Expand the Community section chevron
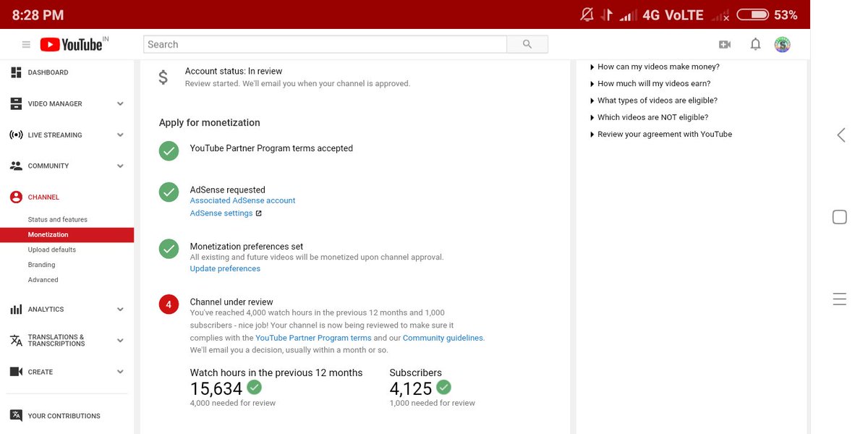This screenshot has height=434, width=868. point(120,166)
